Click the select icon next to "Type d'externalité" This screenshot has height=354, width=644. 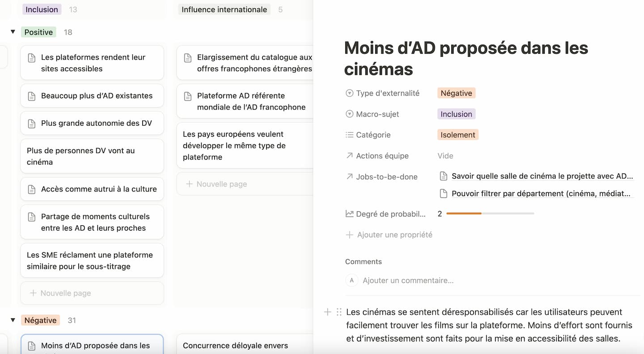(349, 93)
